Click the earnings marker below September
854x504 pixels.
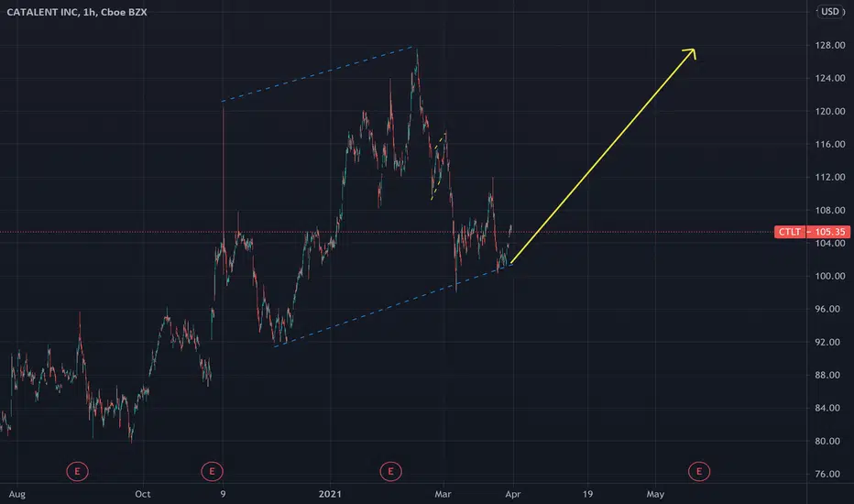point(77,471)
